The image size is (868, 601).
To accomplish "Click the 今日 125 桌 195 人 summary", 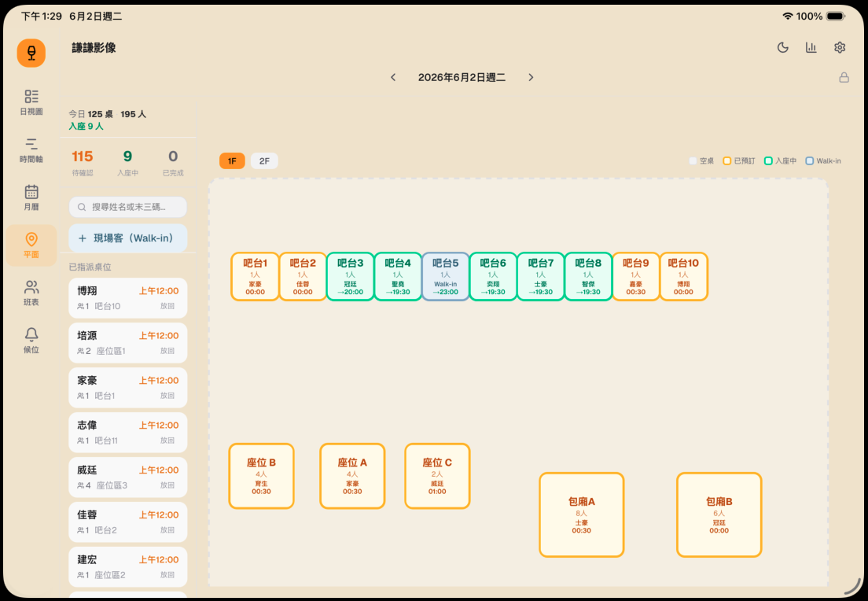I will [x=108, y=114].
